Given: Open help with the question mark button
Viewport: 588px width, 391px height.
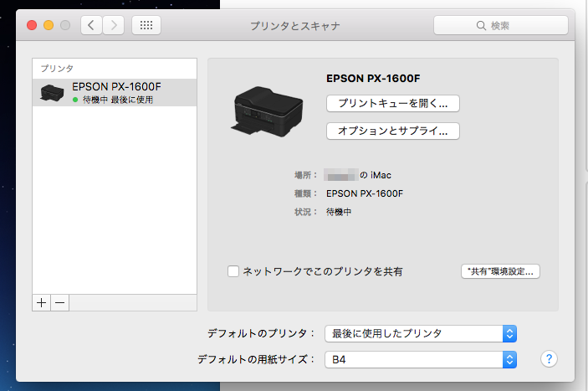Looking at the screenshot, I should [549, 359].
